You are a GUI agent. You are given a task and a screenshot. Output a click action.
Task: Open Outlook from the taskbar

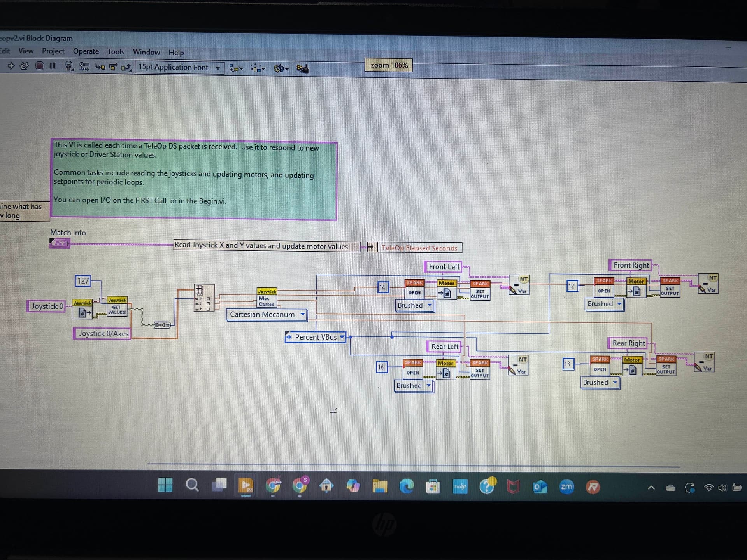click(540, 487)
